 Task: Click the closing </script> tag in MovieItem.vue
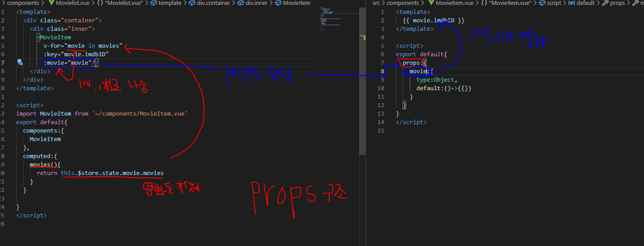(x=411, y=122)
